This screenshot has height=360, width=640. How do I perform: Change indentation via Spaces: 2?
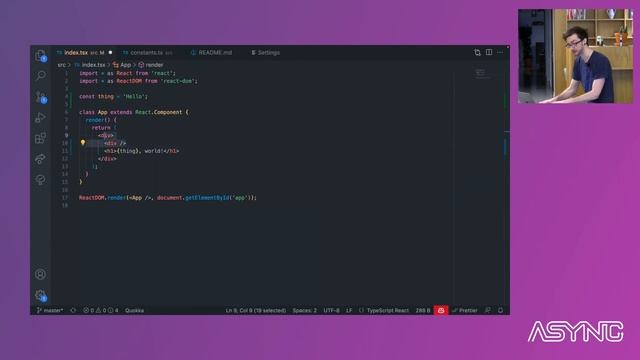pyautogui.click(x=304, y=311)
